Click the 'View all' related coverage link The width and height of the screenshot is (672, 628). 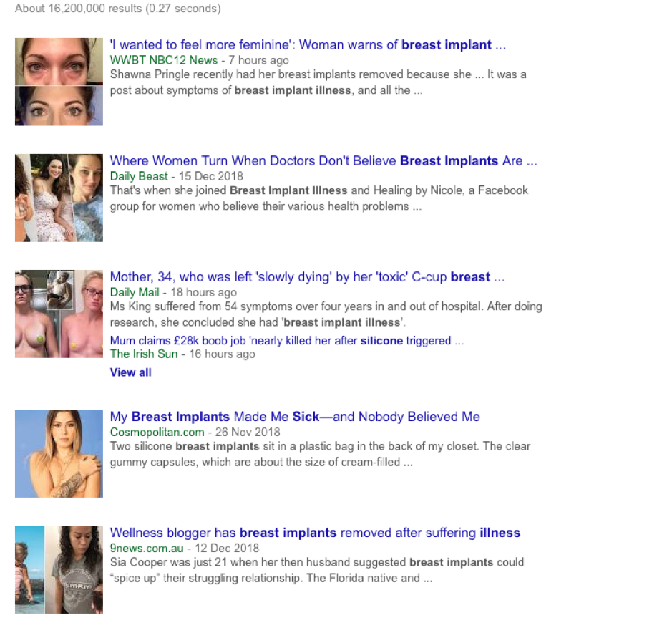[x=130, y=372]
